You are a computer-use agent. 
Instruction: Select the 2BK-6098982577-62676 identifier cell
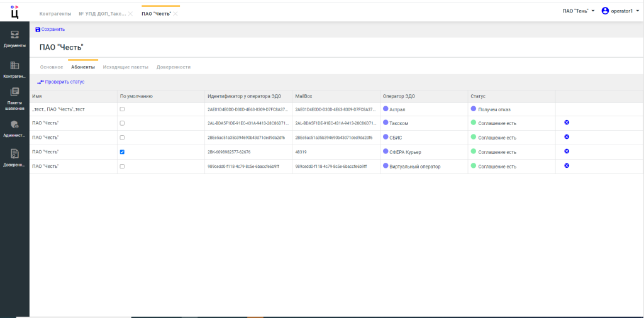tap(248, 152)
